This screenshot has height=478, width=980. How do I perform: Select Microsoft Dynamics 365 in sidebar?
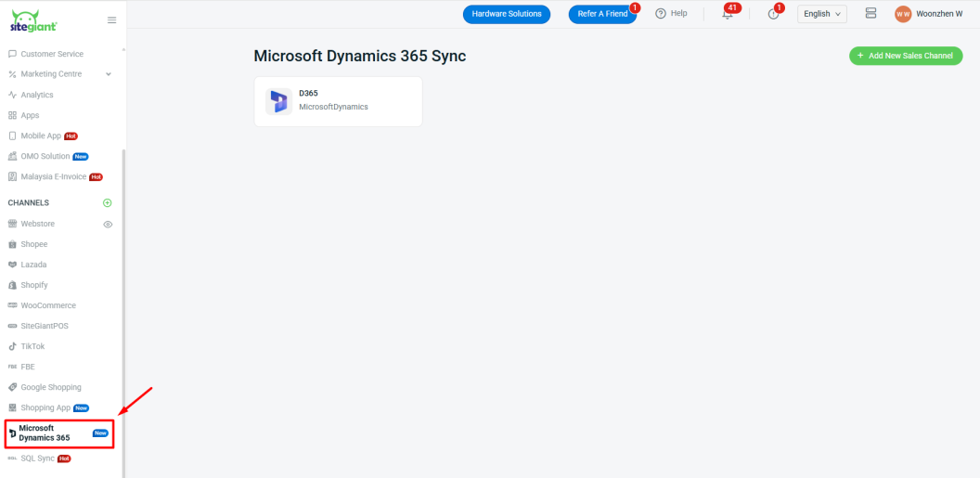click(45, 433)
